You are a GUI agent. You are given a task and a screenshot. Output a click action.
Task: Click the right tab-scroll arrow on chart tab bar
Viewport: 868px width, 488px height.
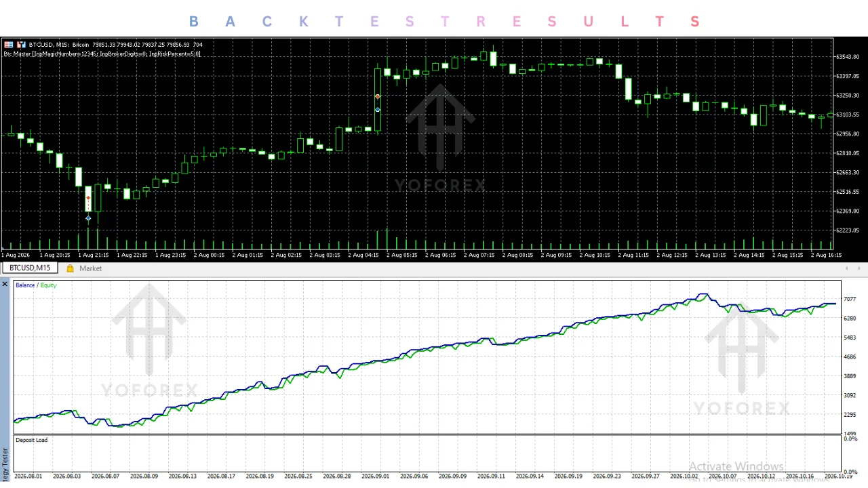click(x=859, y=268)
